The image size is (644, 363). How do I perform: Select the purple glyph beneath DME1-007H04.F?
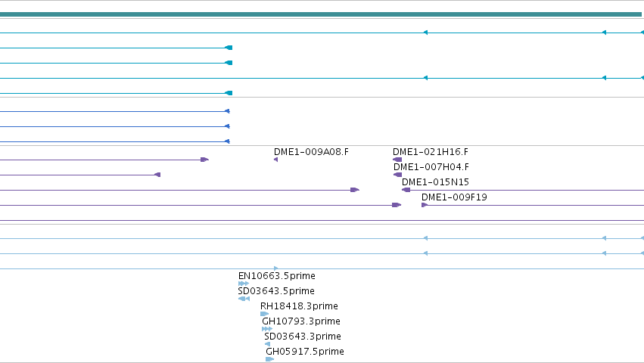click(x=397, y=175)
